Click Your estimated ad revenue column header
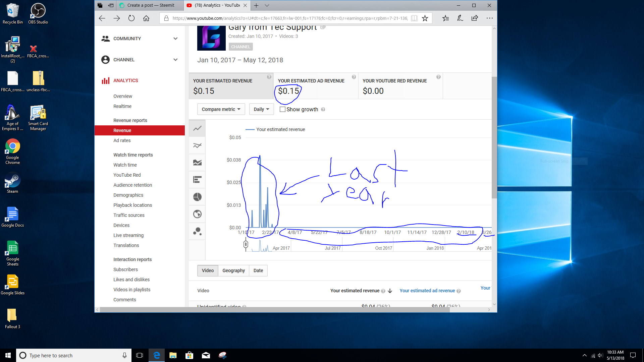Image resolution: width=644 pixels, height=362 pixels. 427,291
